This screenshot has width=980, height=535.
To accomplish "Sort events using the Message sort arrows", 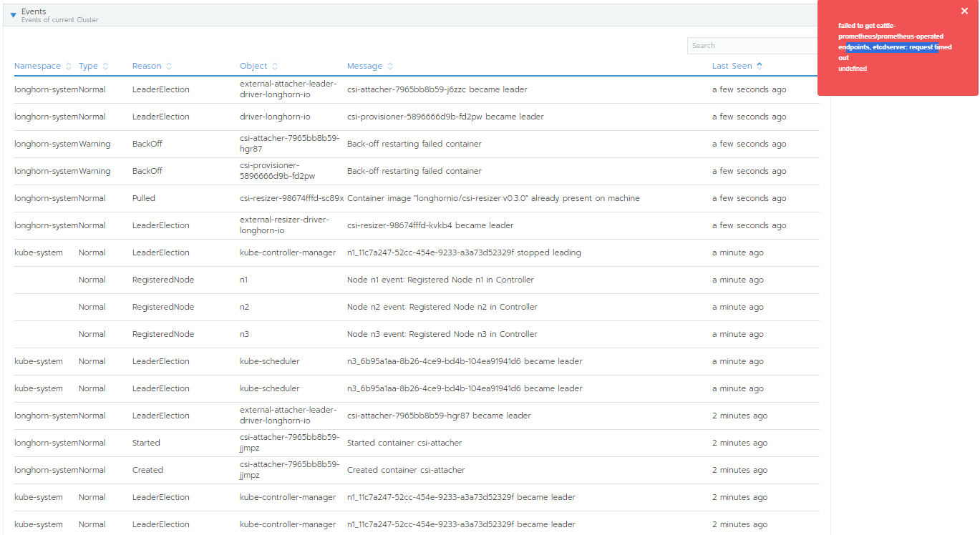I will click(x=389, y=65).
